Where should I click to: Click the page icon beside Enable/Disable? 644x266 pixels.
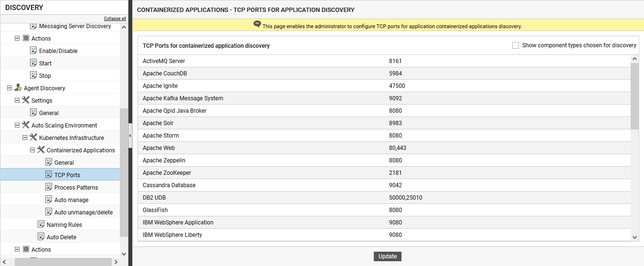(33, 51)
